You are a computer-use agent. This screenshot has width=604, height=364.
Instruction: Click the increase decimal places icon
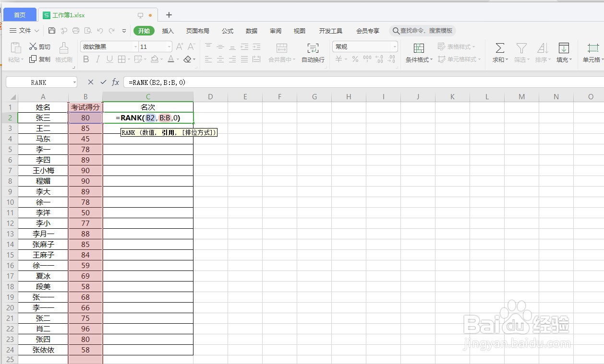379,59
